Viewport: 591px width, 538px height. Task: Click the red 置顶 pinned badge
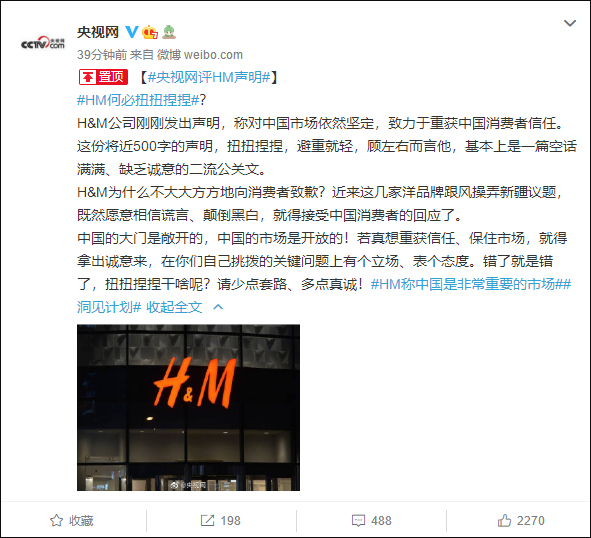[x=103, y=77]
